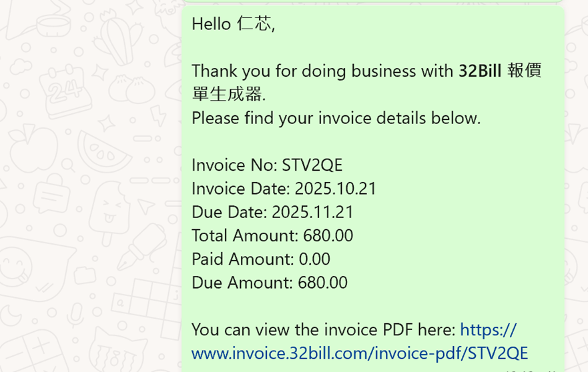Click the Paid Amount 0.00 line

pos(261,259)
